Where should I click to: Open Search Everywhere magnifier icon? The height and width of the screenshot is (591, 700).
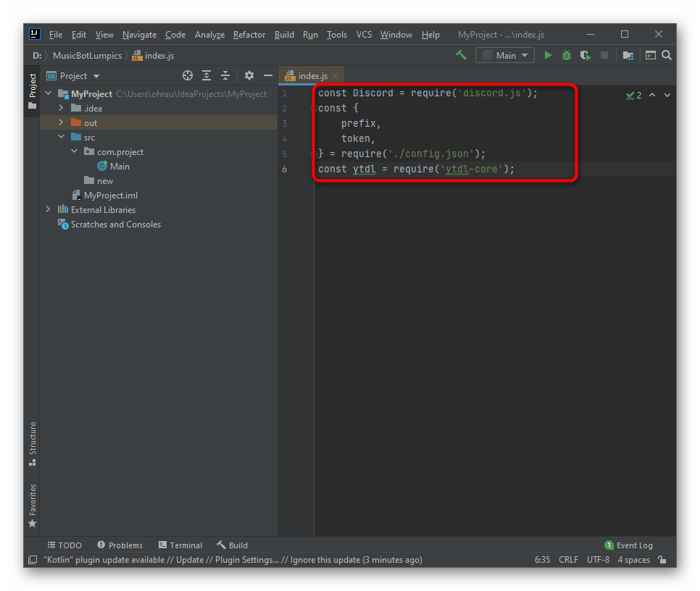point(666,55)
